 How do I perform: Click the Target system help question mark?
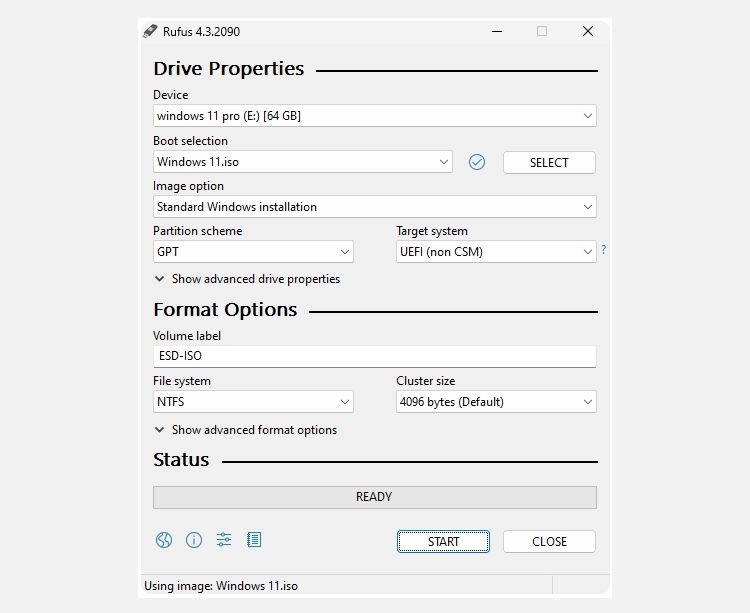pyautogui.click(x=604, y=250)
